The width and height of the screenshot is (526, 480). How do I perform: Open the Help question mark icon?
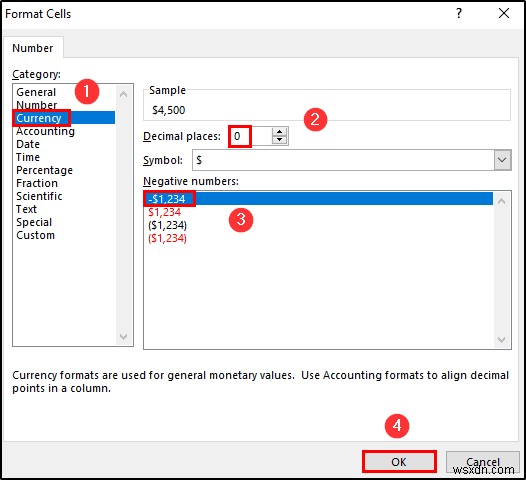pos(459,13)
